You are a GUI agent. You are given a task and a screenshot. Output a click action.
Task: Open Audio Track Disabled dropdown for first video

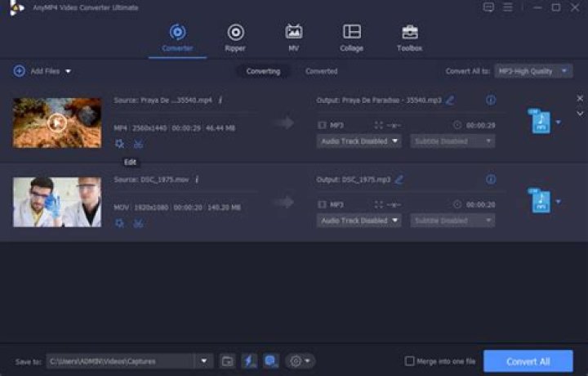click(359, 141)
